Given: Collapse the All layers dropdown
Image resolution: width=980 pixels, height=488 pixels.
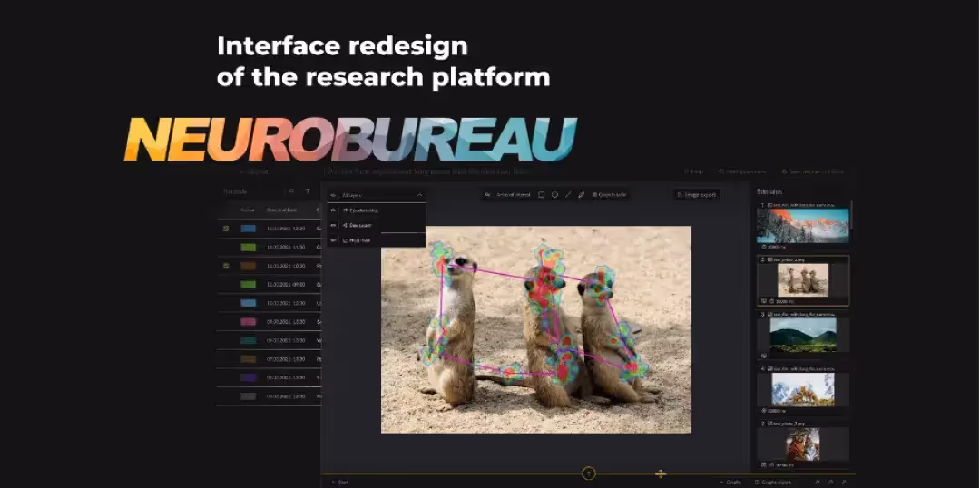Looking at the screenshot, I should (419, 194).
